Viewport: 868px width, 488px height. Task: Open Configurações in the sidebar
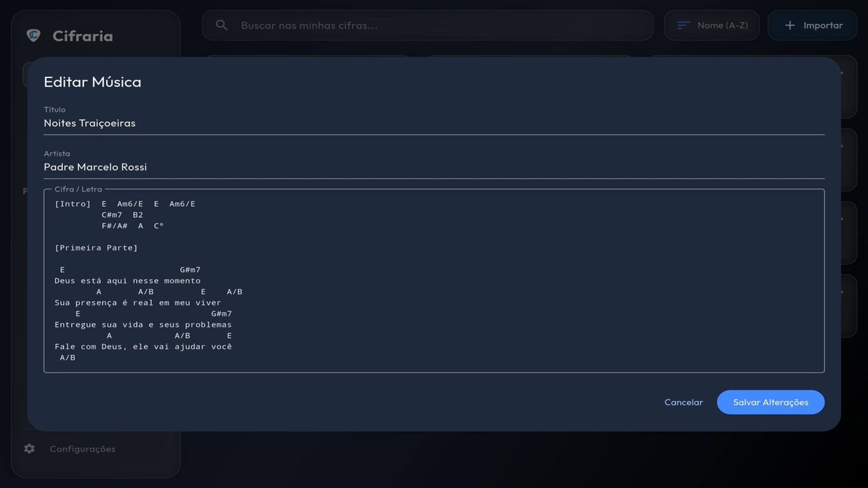click(82, 449)
